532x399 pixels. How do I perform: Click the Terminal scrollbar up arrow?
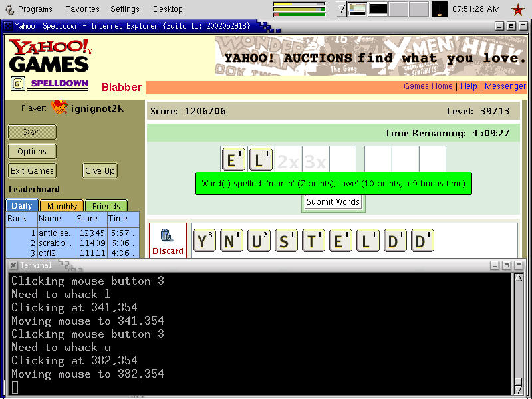pyautogui.click(x=519, y=278)
